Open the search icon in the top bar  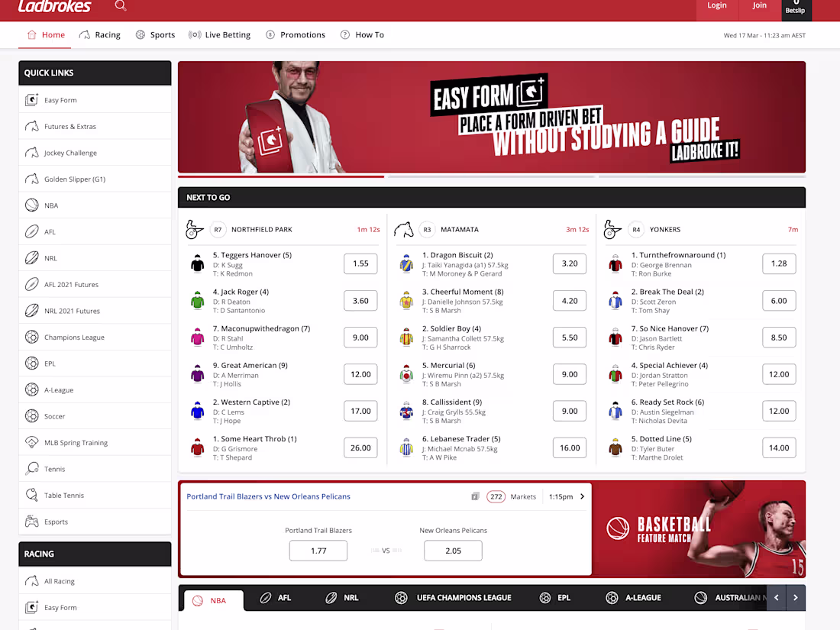point(121,5)
